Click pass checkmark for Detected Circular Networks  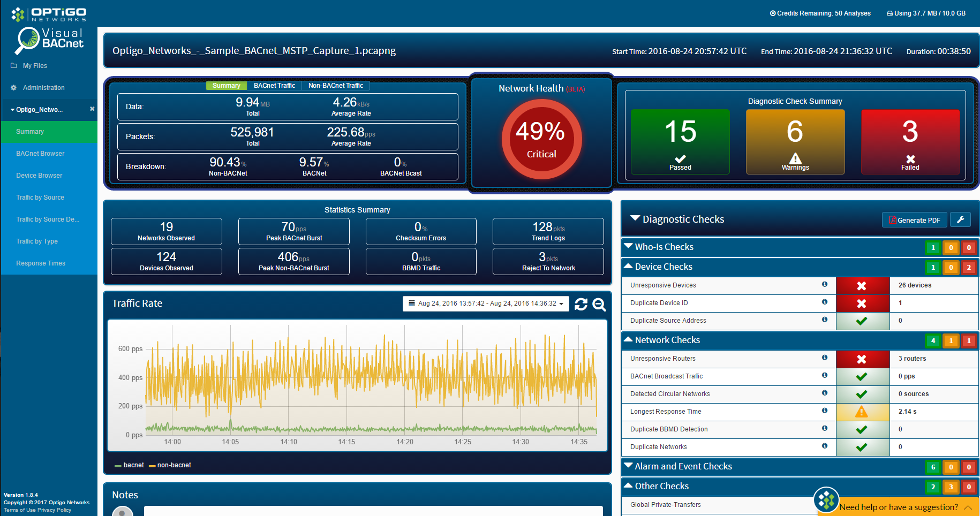[862, 394]
